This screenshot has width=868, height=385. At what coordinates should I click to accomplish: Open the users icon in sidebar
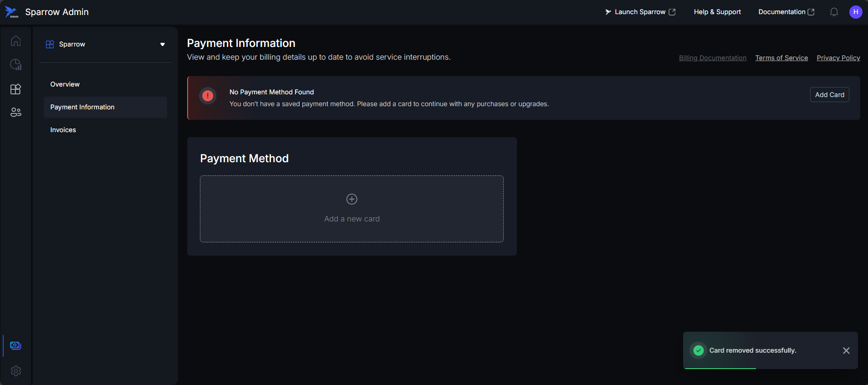pos(15,112)
